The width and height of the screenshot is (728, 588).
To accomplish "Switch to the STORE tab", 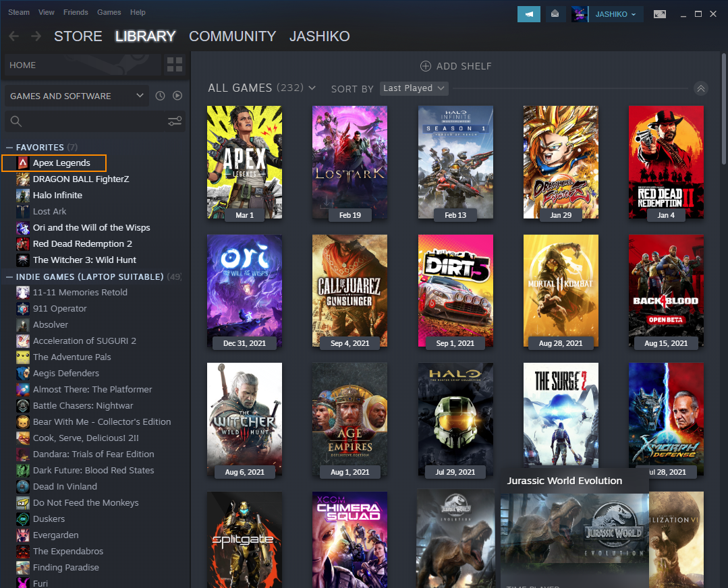I will coord(78,36).
